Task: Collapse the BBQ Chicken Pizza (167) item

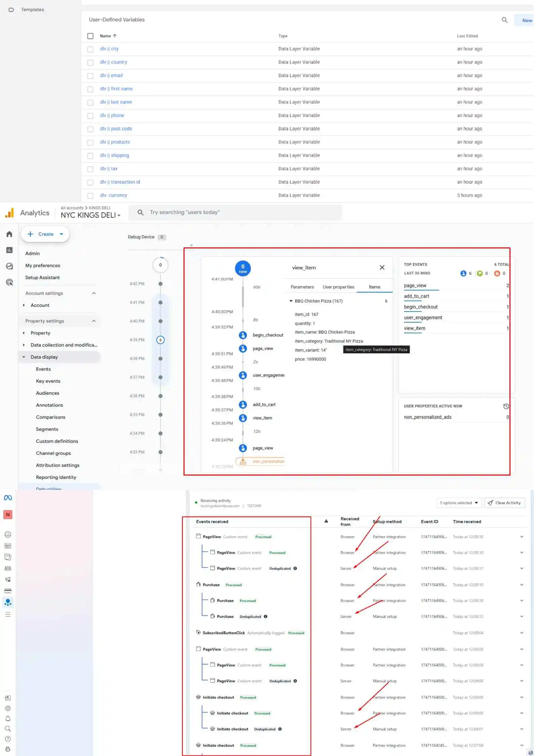Action: (291, 301)
